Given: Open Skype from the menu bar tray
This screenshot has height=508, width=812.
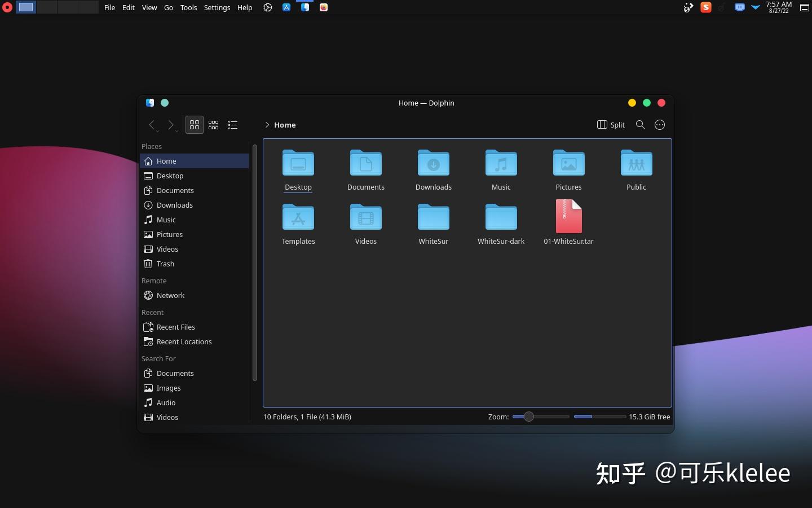Looking at the screenshot, I should click(x=706, y=7).
